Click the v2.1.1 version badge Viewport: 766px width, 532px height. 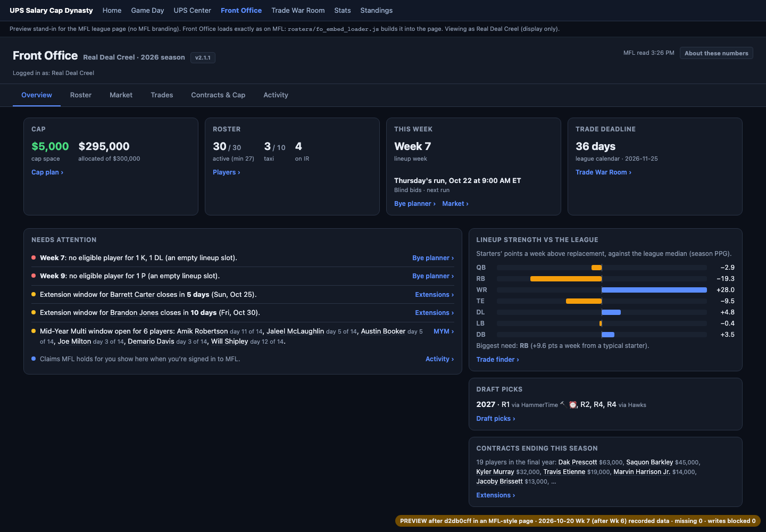(x=203, y=57)
